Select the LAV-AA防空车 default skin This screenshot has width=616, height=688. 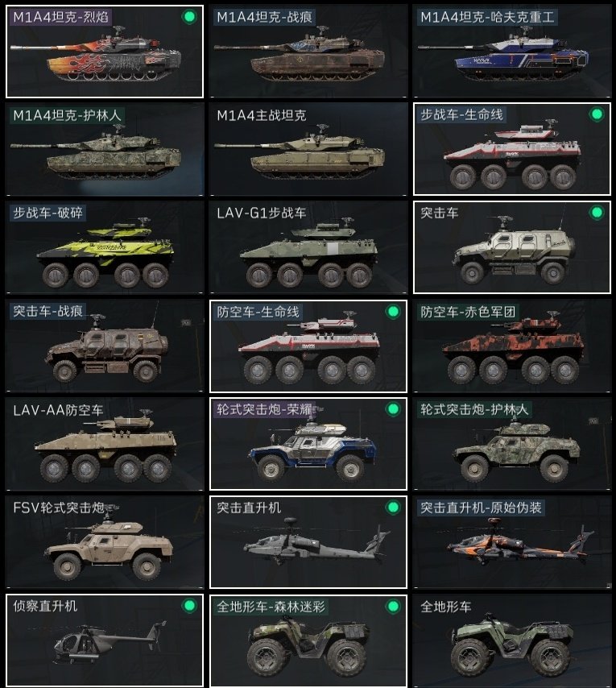[105, 444]
